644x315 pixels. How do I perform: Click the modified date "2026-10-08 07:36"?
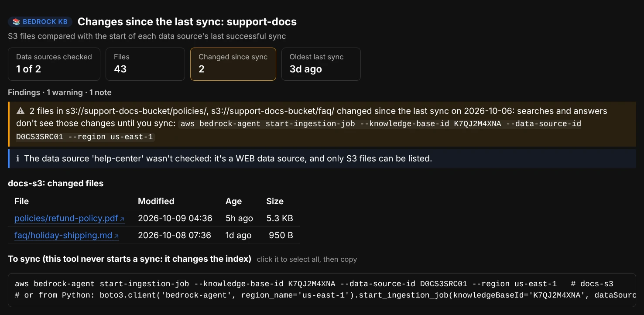[x=175, y=235]
